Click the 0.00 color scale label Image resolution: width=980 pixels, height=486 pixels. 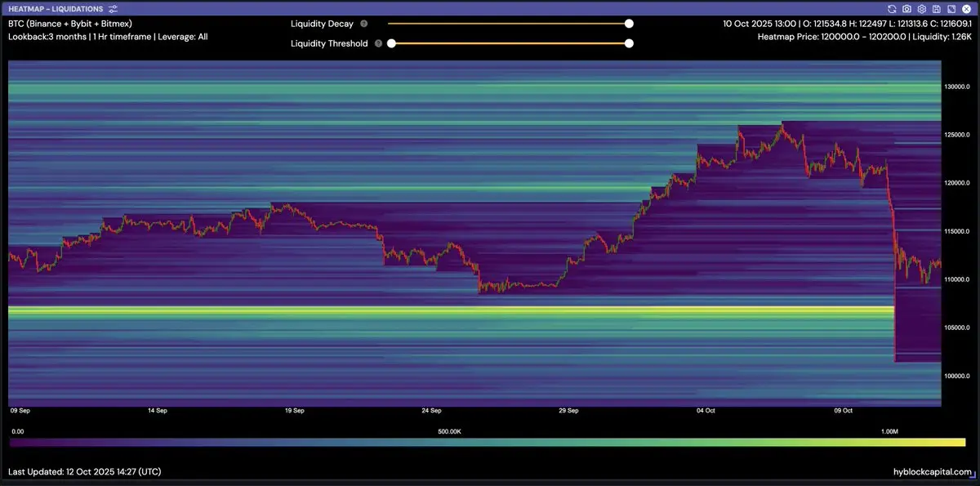(19, 430)
